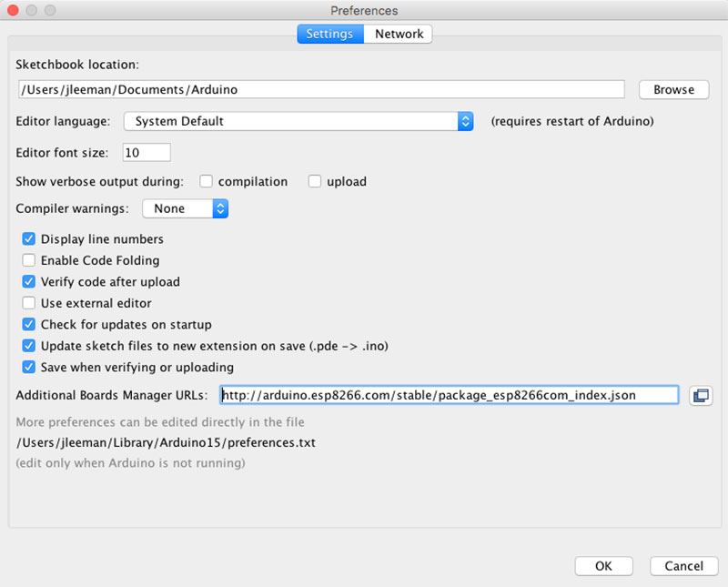Click the "Editor language:" label
728x587 pixels.
[x=63, y=121]
